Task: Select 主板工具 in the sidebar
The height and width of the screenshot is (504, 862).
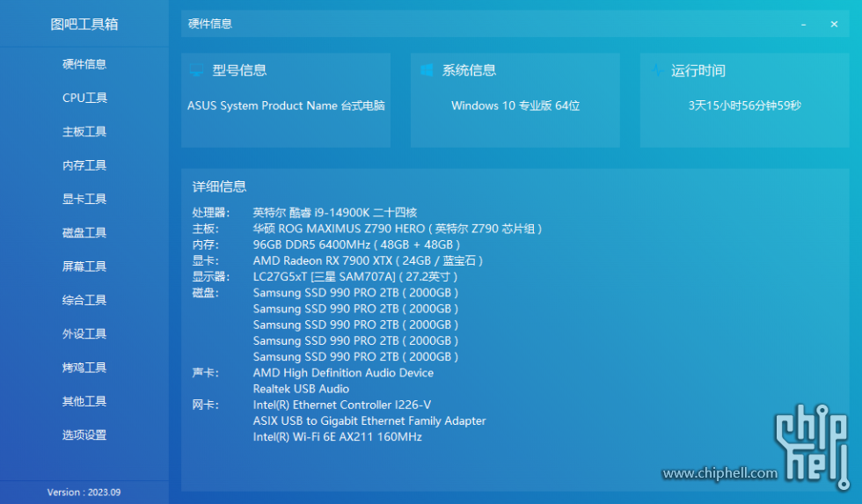Action: coord(84,131)
